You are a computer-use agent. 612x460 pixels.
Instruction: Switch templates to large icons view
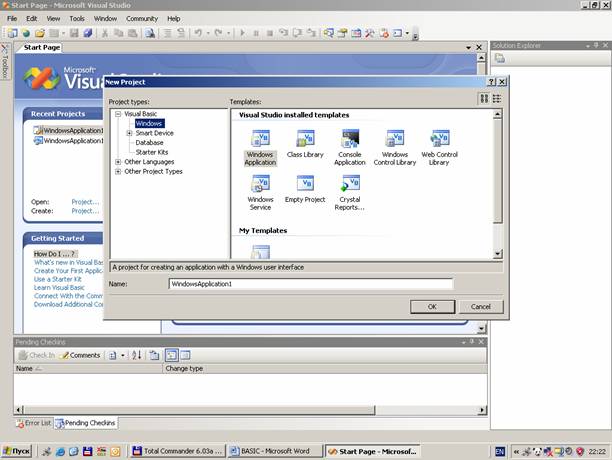484,99
